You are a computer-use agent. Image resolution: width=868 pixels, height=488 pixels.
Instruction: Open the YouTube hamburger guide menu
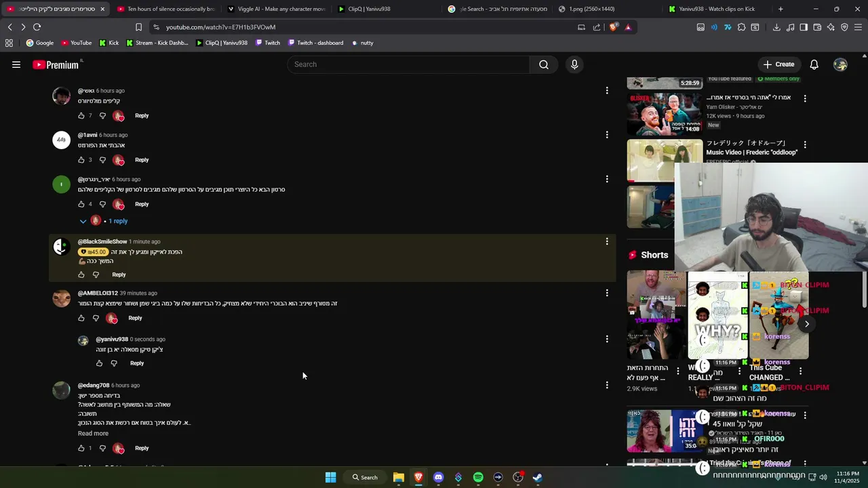tap(16, 64)
